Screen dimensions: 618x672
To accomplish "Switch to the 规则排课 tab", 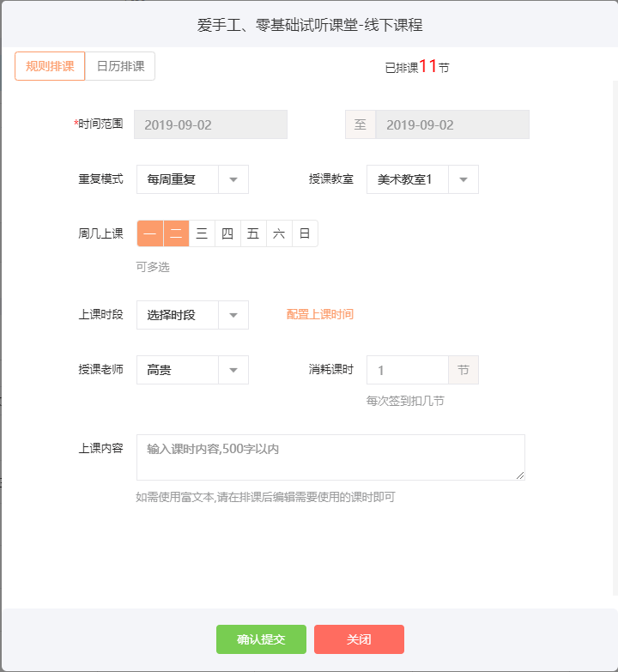I will [50, 66].
